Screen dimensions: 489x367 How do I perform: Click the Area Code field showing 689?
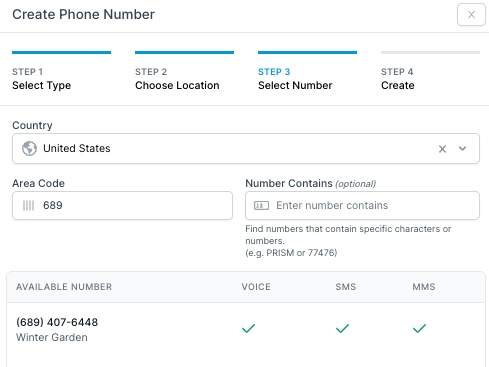tap(122, 205)
